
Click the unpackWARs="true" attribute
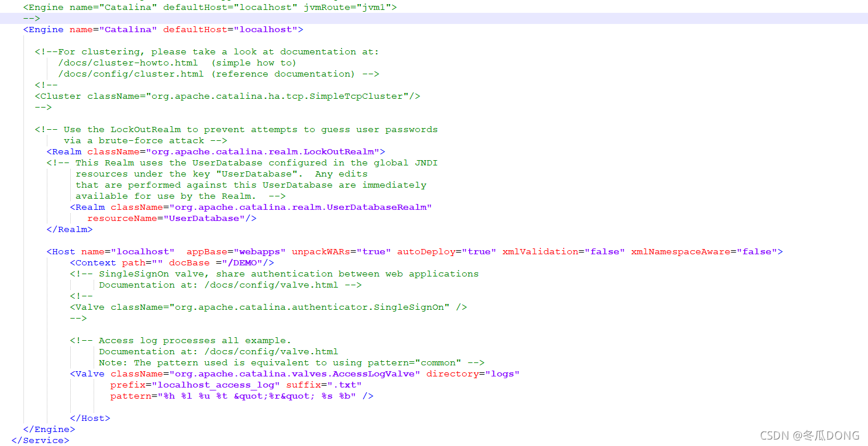(341, 251)
